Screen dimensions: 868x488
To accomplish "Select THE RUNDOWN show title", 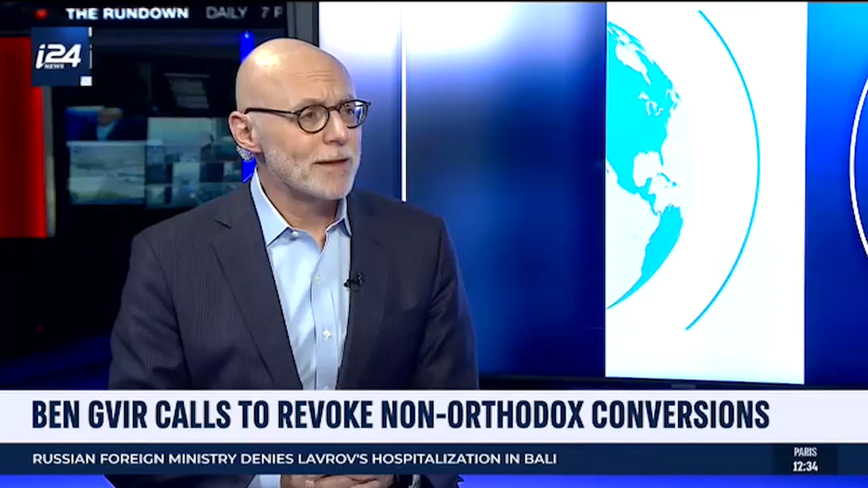I will [x=127, y=14].
